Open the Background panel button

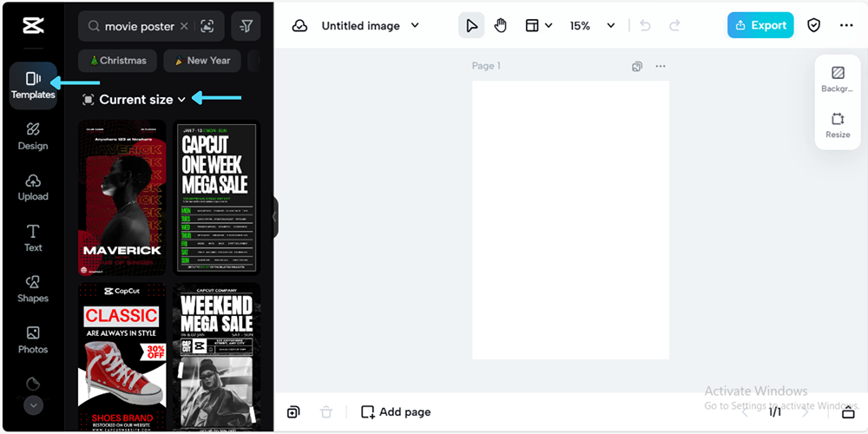click(838, 79)
